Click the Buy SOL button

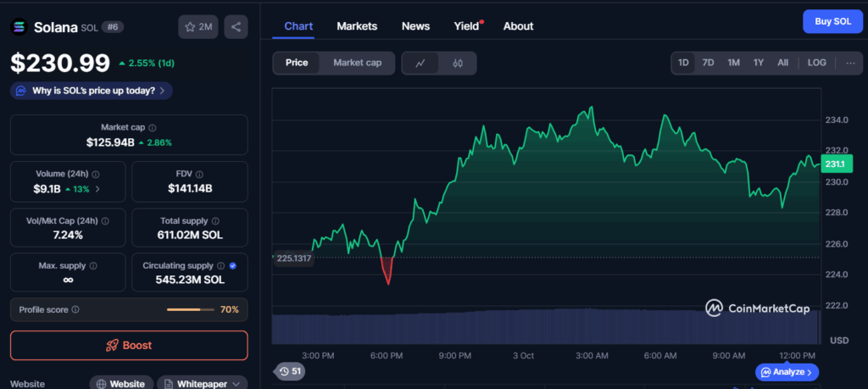pyautogui.click(x=832, y=21)
